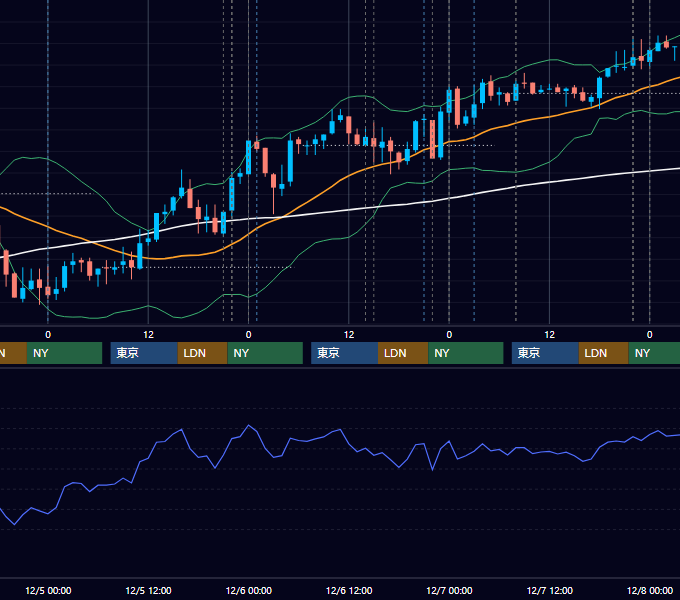Image resolution: width=680 pixels, height=600 pixels.
Task: Select the NY session block spanning 12/7 midnight
Action: coord(466,353)
